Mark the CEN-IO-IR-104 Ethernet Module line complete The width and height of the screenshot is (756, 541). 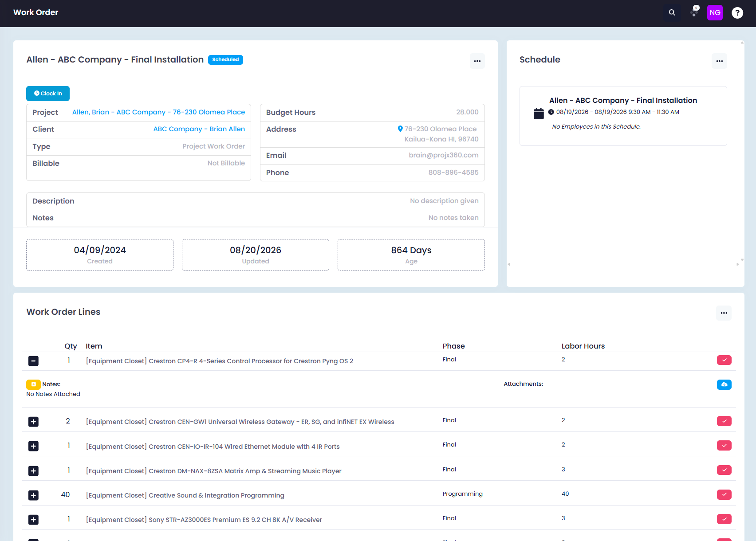point(724,446)
